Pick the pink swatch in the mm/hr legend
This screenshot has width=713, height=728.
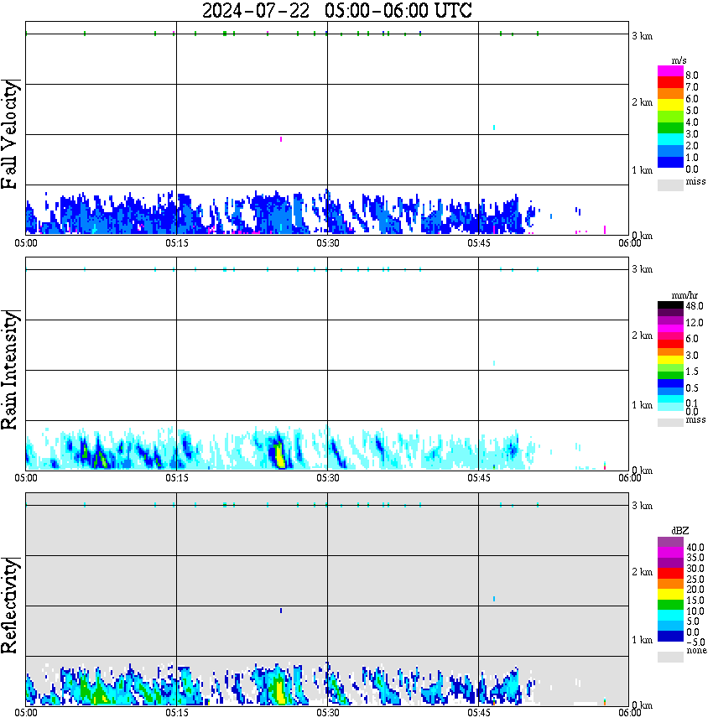[x=670, y=336]
